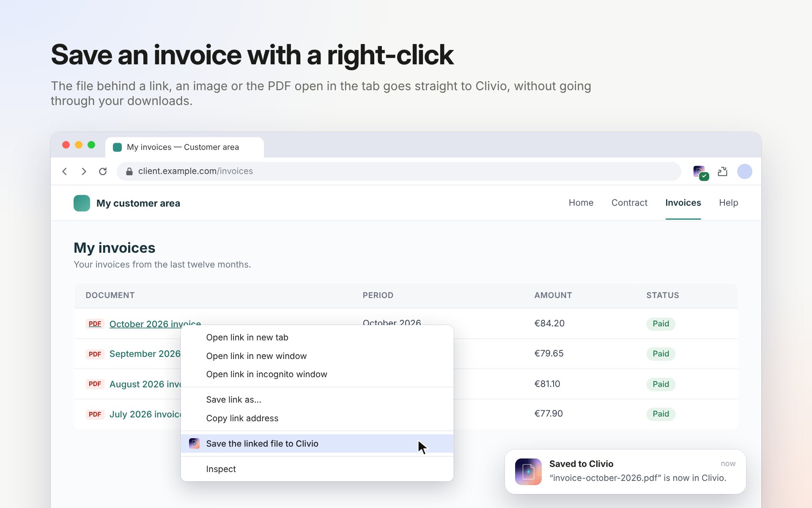Select Copy link address

click(317, 418)
